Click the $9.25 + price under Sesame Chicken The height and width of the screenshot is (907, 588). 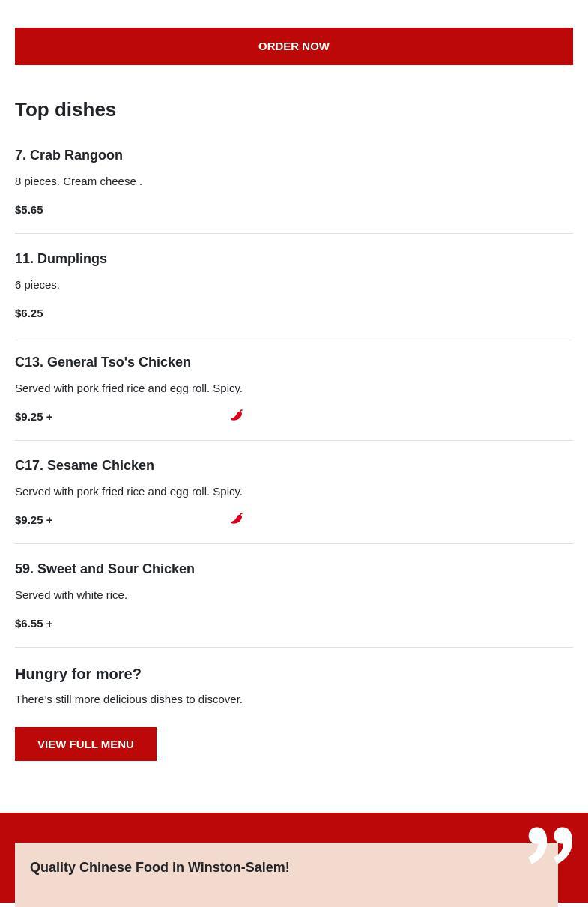(34, 520)
